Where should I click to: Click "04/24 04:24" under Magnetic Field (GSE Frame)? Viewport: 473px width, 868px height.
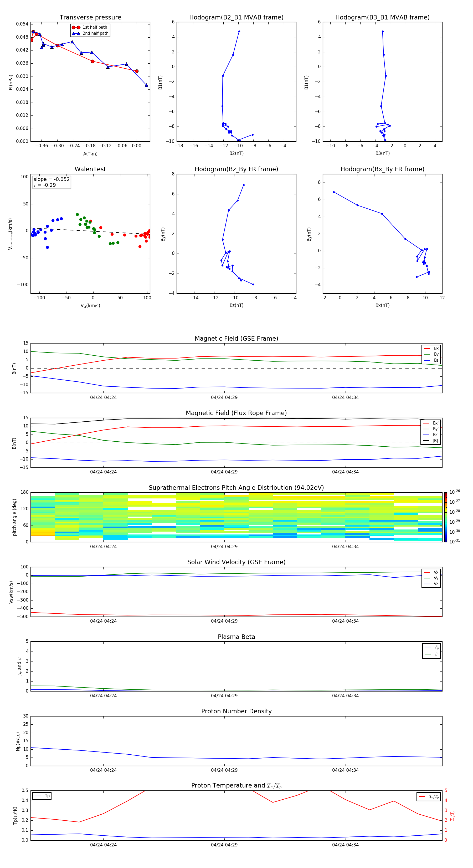(103, 397)
